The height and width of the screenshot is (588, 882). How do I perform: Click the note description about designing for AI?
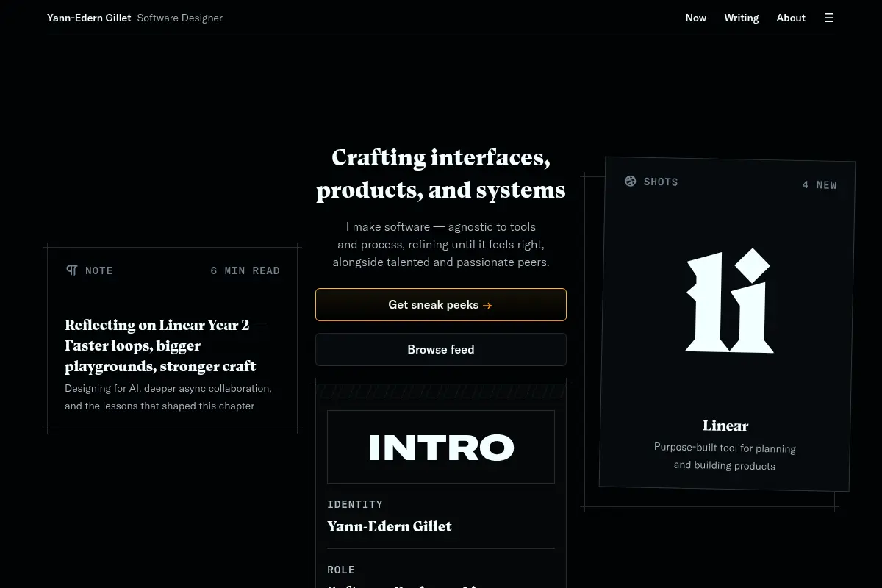click(168, 397)
